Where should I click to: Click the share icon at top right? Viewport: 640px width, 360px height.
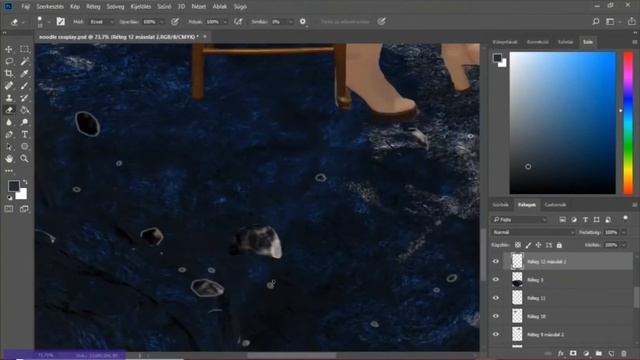point(631,21)
